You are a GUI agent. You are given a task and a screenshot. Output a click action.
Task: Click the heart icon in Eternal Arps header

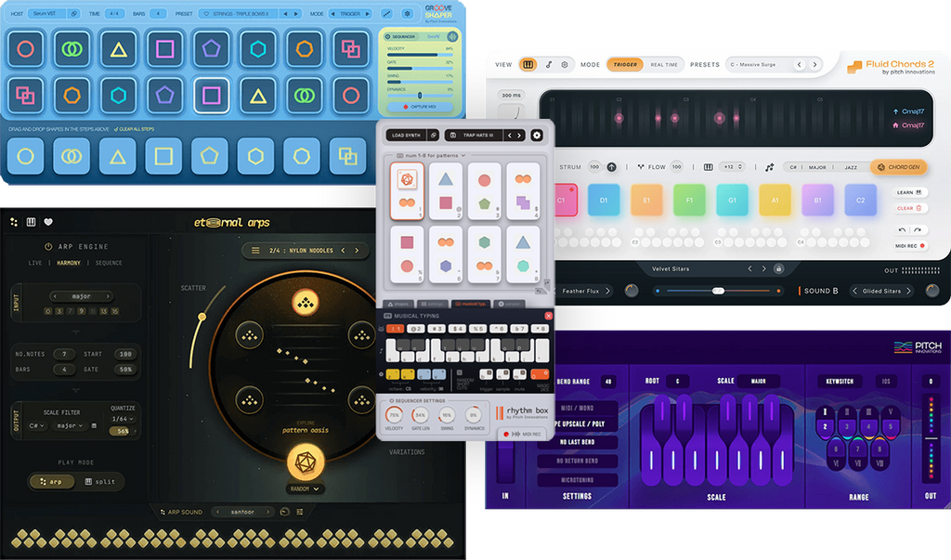click(48, 222)
